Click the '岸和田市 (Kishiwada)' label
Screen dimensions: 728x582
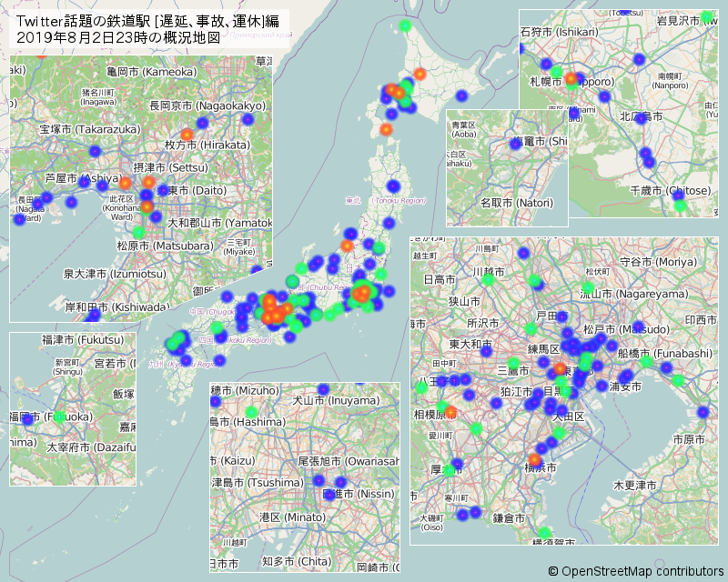tap(117, 306)
